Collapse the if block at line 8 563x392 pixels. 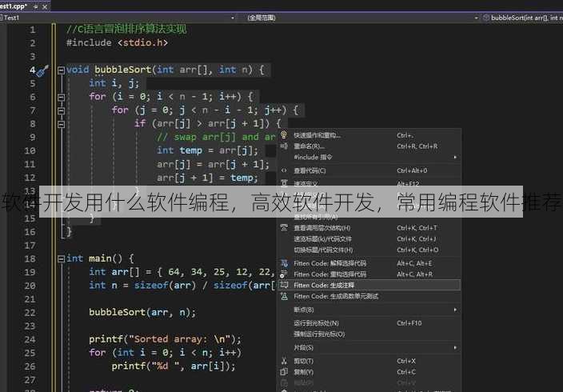click(x=61, y=124)
